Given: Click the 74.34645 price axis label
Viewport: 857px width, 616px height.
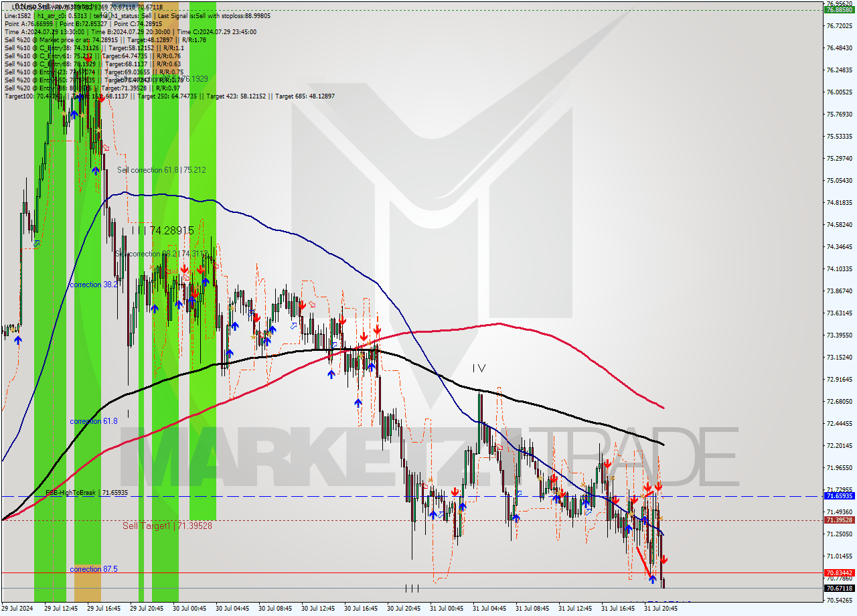Looking at the screenshot, I should click(840, 247).
